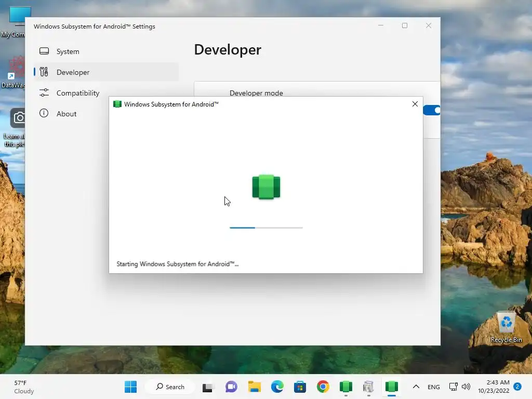Select the Recycle Bin desktop icon
Screen dimensions: 532x399
pyautogui.click(x=506, y=327)
